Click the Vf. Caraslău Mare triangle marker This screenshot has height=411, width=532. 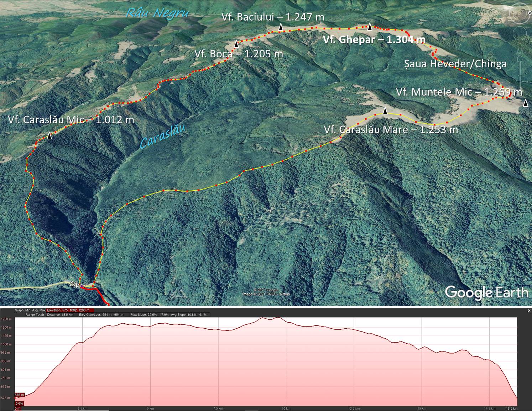(x=385, y=111)
